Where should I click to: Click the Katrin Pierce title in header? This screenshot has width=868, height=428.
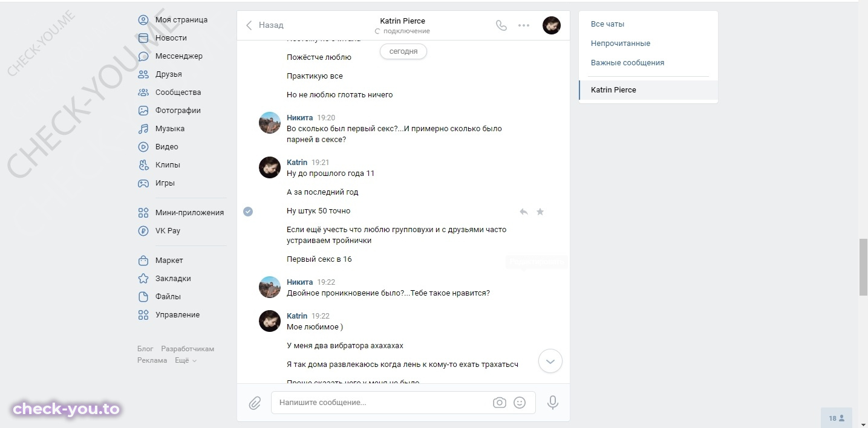(x=402, y=21)
